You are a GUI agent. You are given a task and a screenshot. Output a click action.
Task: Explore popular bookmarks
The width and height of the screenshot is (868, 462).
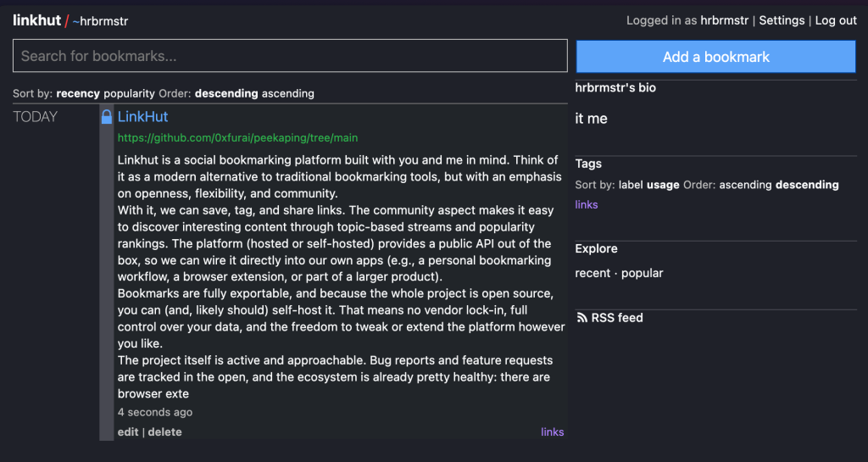point(642,273)
